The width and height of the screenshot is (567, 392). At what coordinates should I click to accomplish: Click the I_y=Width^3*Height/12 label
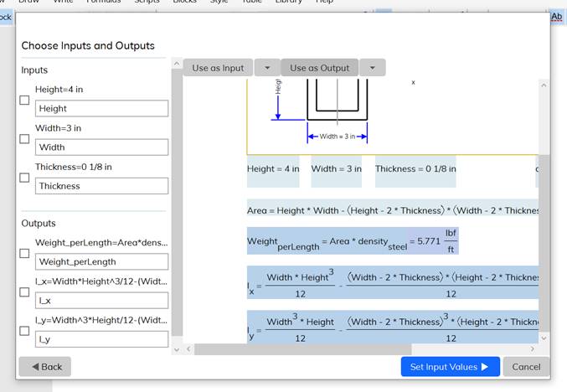tap(101, 320)
